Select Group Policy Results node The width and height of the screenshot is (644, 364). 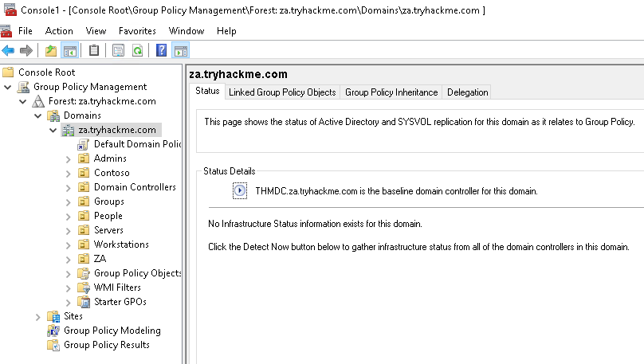106,345
